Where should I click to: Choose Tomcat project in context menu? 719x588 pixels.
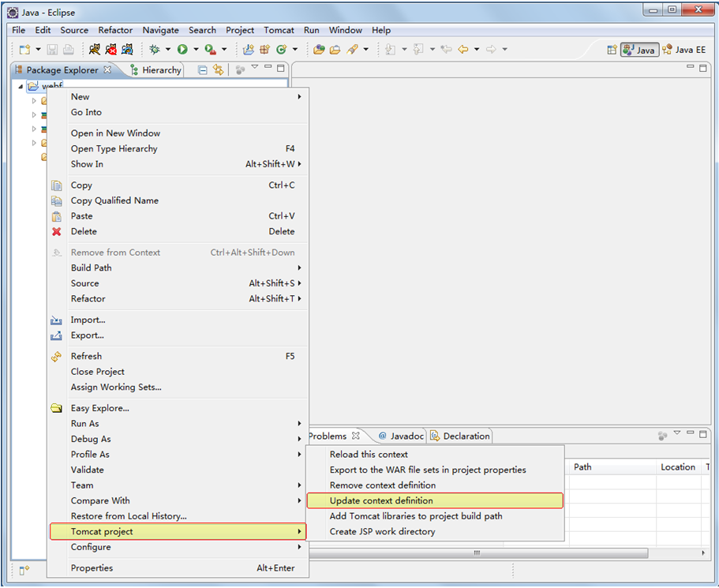178,532
